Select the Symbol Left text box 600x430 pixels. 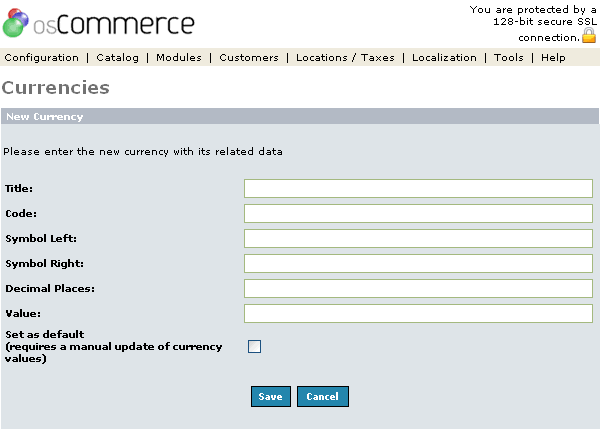click(x=418, y=239)
